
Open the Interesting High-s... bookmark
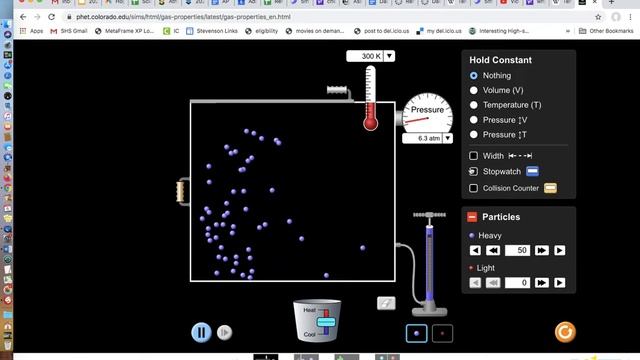coord(500,31)
